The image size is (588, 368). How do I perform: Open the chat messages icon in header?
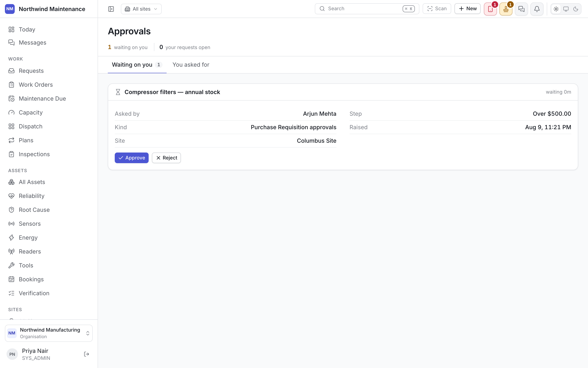(x=521, y=9)
